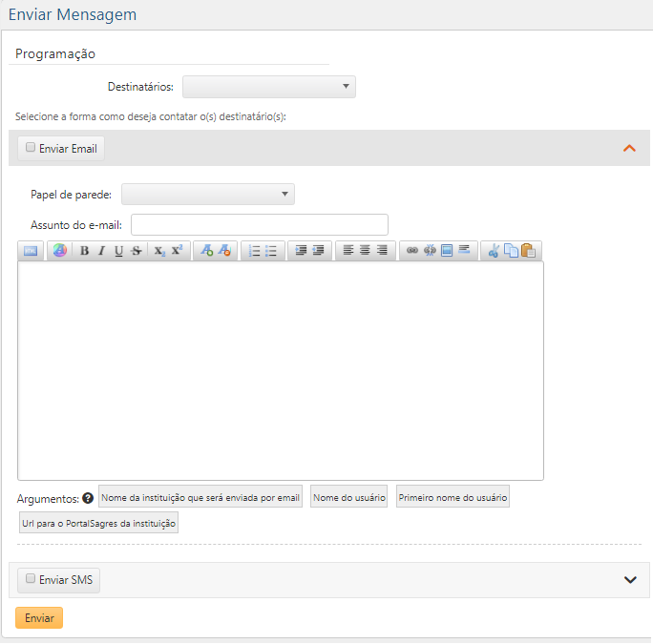Open Argumentos help question mark

(x=88, y=498)
